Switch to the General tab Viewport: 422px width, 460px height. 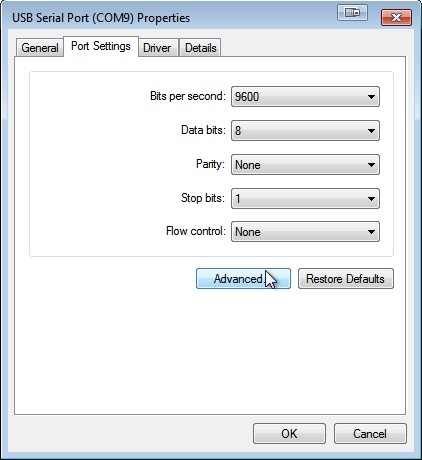click(40, 48)
